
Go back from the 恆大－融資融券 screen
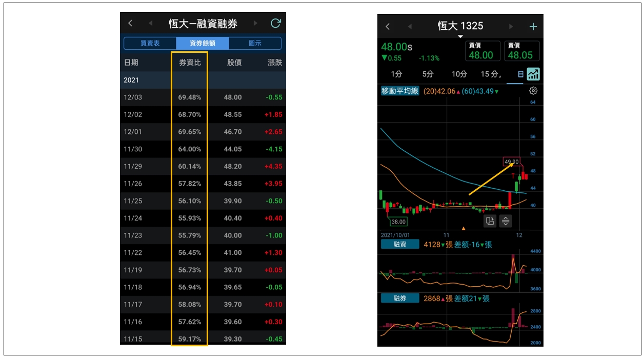click(x=130, y=23)
